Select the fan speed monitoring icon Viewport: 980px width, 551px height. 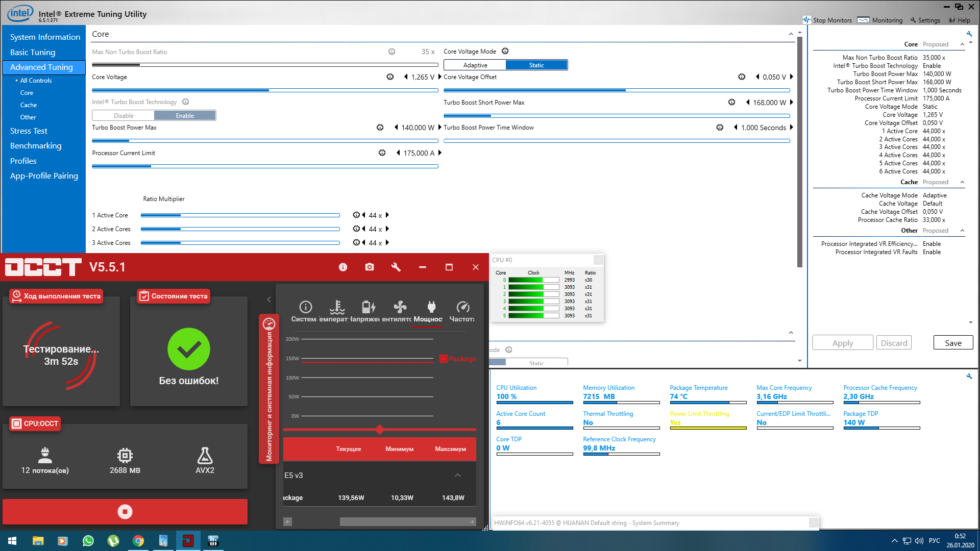pos(400,307)
